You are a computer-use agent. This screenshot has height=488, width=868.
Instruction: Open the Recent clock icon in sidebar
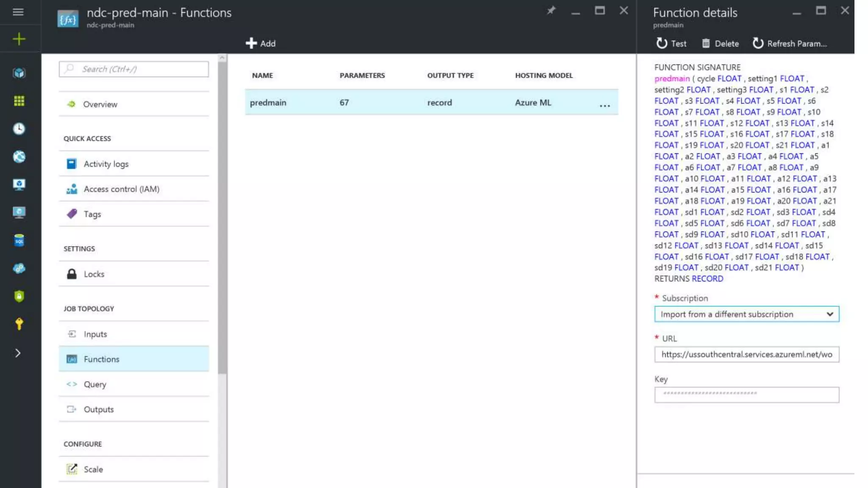pyautogui.click(x=19, y=129)
